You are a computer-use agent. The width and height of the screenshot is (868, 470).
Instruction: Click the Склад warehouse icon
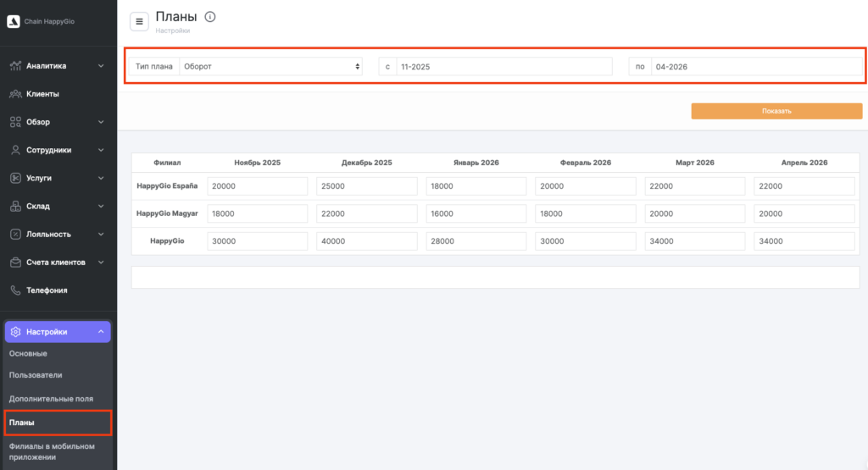(15, 207)
